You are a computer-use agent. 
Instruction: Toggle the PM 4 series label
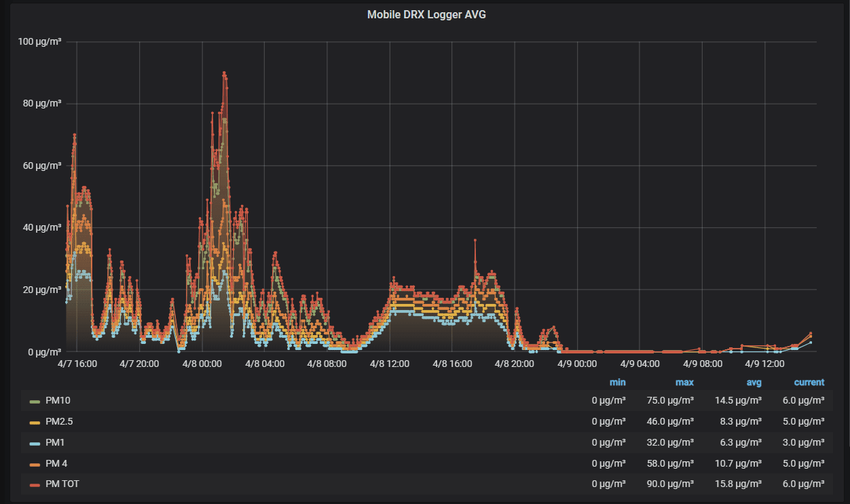(56, 463)
